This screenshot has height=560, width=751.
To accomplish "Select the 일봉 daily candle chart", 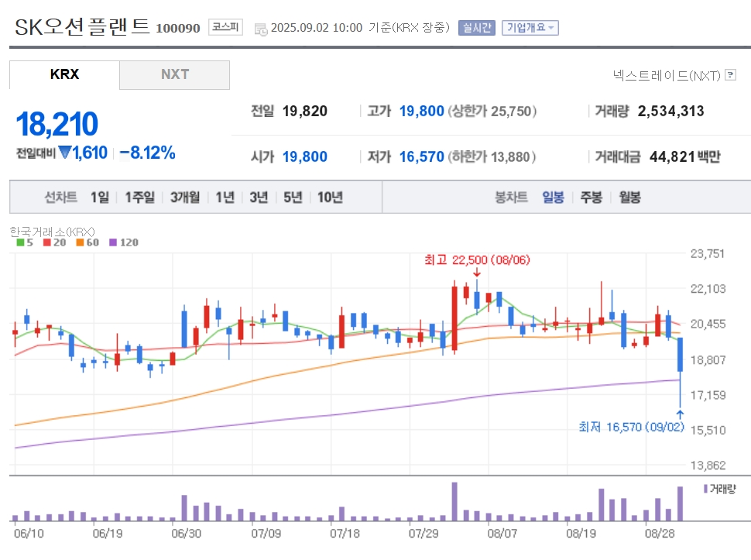I will pos(553,197).
